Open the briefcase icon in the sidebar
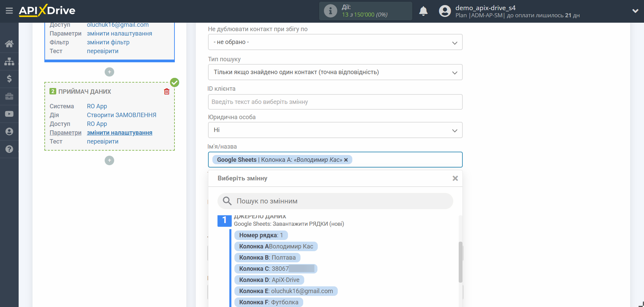This screenshot has height=307, width=644. click(x=9, y=96)
